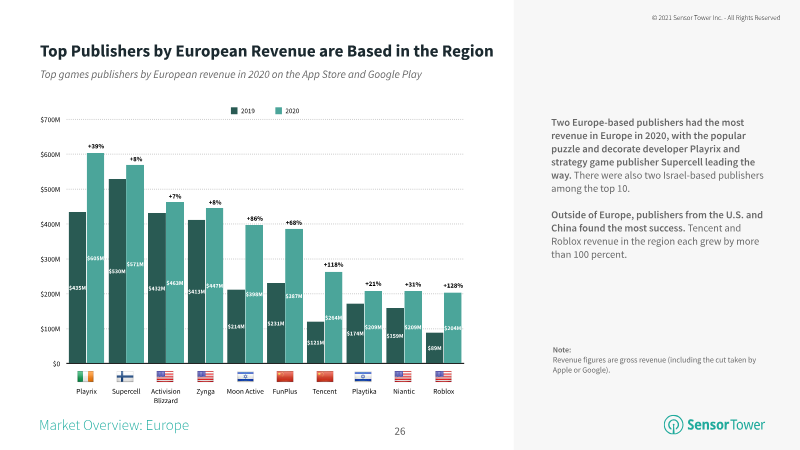Viewport: 800px width, 450px height.
Task: Click the +8% growth label over Supercell
Action: (x=136, y=159)
